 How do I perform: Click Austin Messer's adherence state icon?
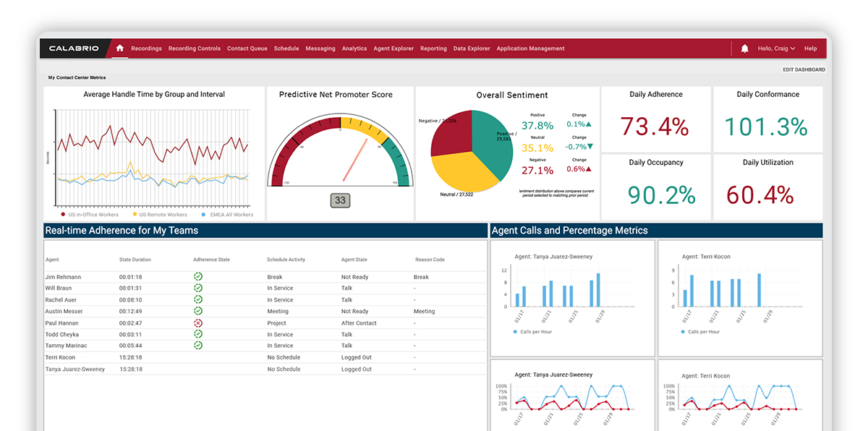tap(197, 312)
